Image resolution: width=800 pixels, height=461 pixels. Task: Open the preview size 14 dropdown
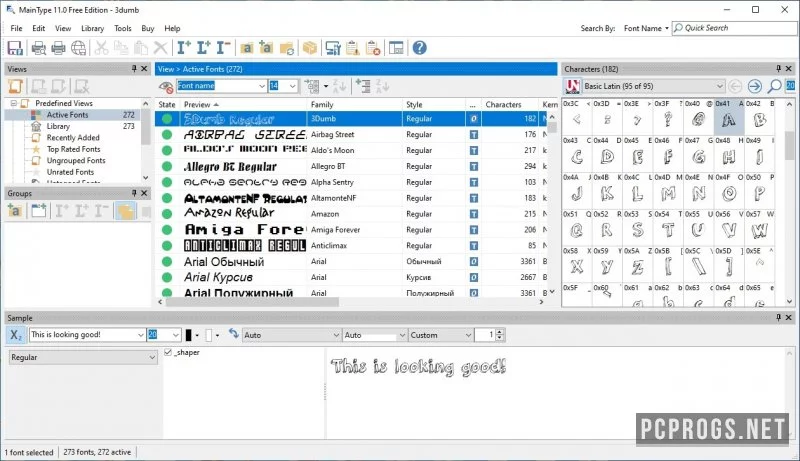[292, 86]
